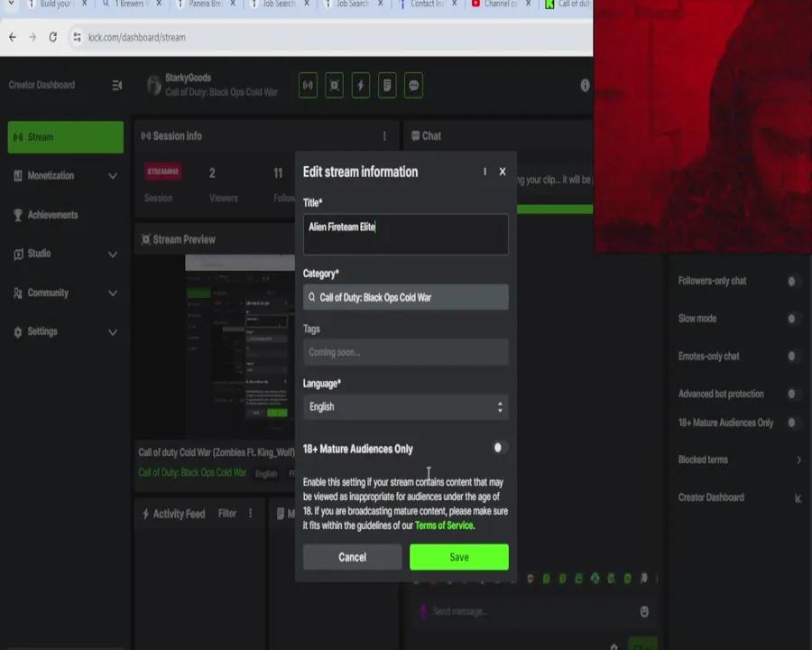Turn on Slow mode

(x=792, y=319)
